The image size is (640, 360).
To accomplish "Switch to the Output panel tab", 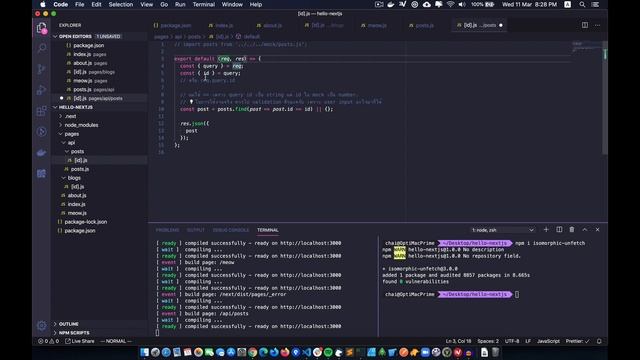I will 196,230.
